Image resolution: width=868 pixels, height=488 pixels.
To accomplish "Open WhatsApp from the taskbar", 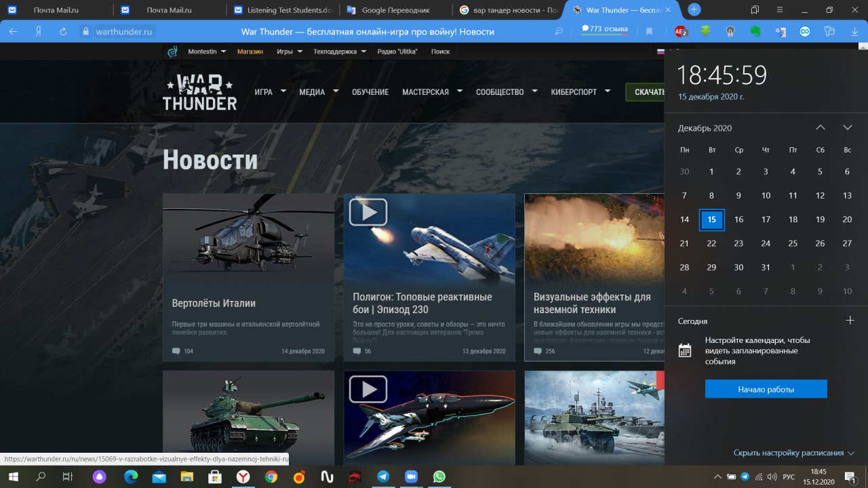I will (x=439, y=477).
